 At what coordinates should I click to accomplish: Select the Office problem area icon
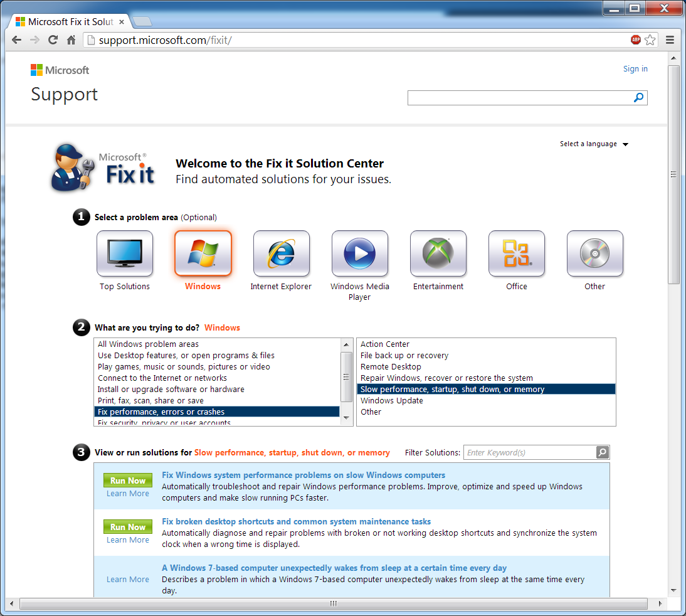click(516, 253)
